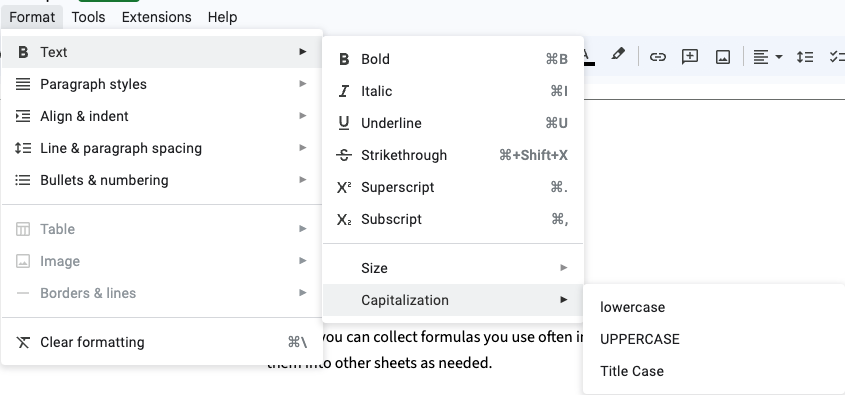Expand the Size submenu
This screenshot has width=845, height=395.
click(x=453, y=268)
